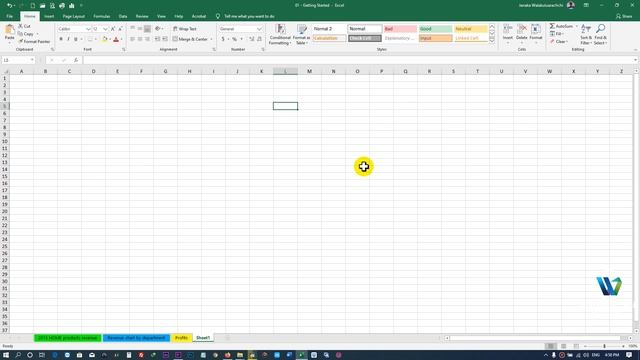This screenshot has height=360, width=640.
Task: Add a new sheet with plus button
Action: pos(228,338)
